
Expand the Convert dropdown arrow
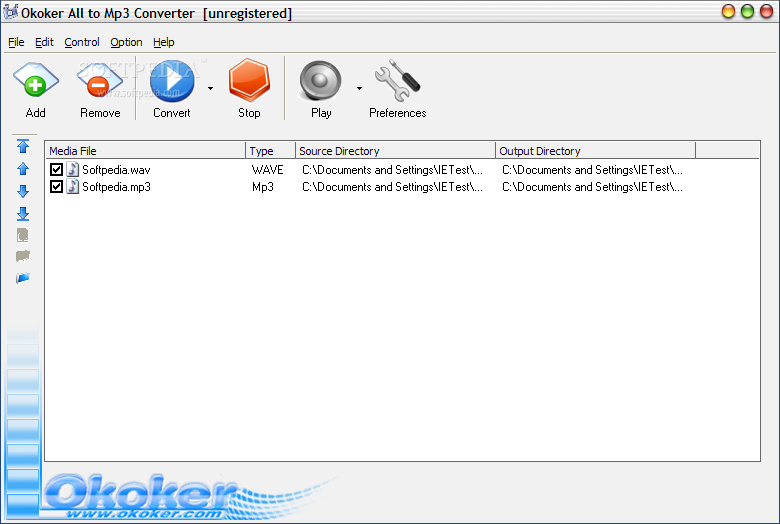pyautogui.click(x=210, y=89)
